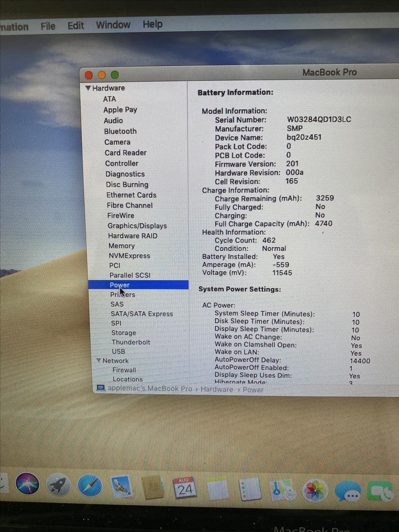Viewport: 399px width, 532px height.
Task: Select Locations under Network
Action: (128, 379)
